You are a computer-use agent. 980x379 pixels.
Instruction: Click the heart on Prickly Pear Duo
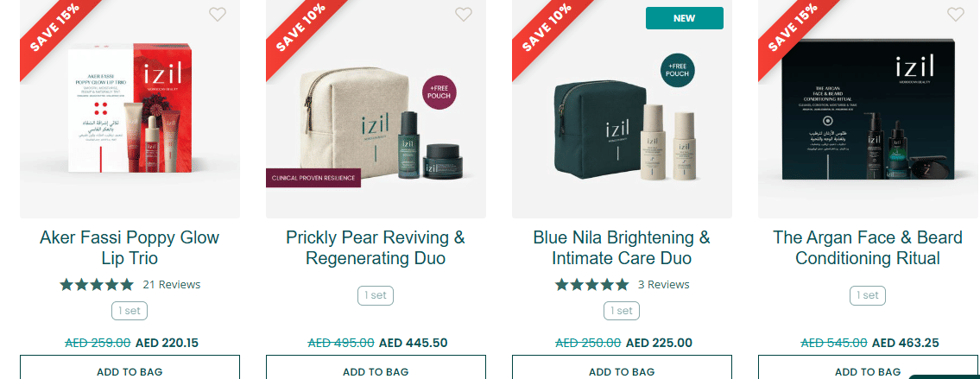tap(464, 14)
